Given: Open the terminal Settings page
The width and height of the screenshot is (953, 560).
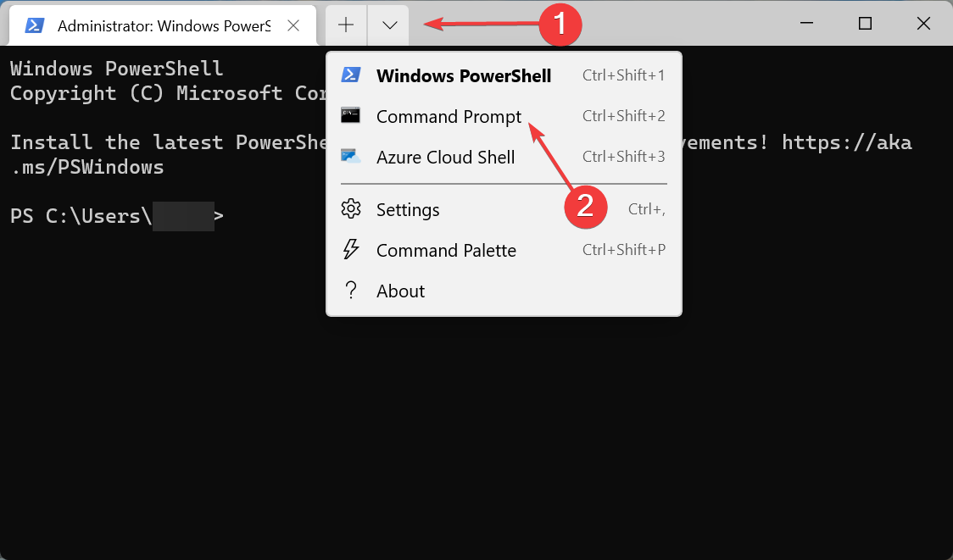Looking at the screenshot, I should pos(408,209).
